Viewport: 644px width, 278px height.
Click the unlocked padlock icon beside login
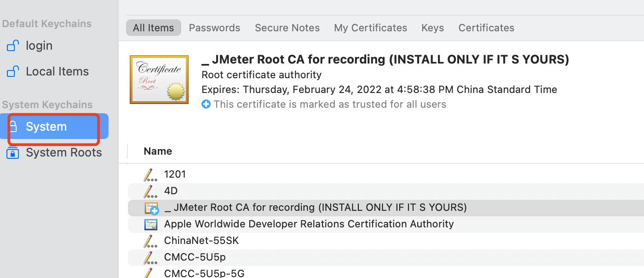(13, 46)
